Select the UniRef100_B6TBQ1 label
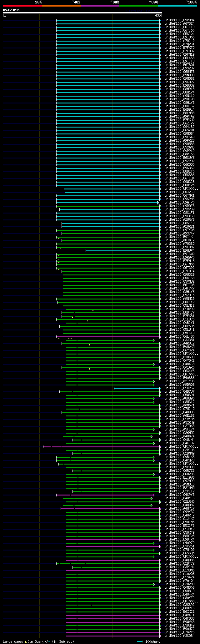The height and width of the screenshot is (644, 200). click(x=179, y=65)
